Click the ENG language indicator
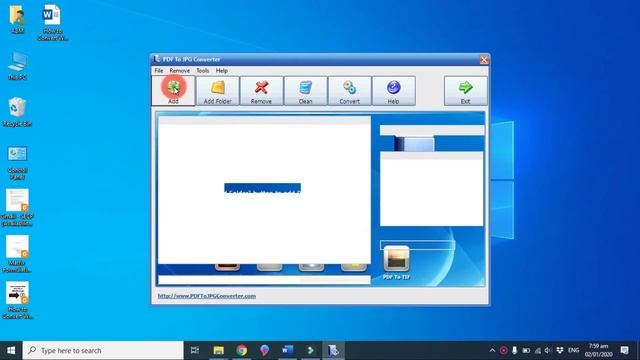Screen dimensions: 640x360 click(573, 350)
